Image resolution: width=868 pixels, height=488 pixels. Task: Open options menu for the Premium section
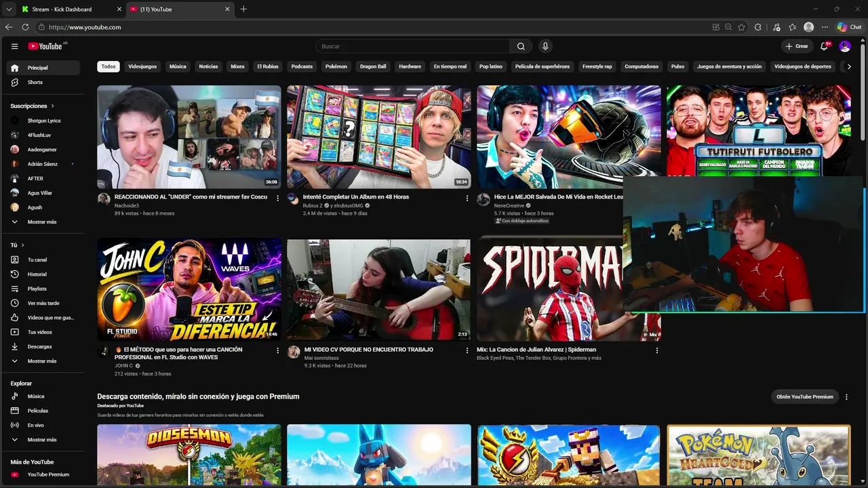(x=846, y=396)
